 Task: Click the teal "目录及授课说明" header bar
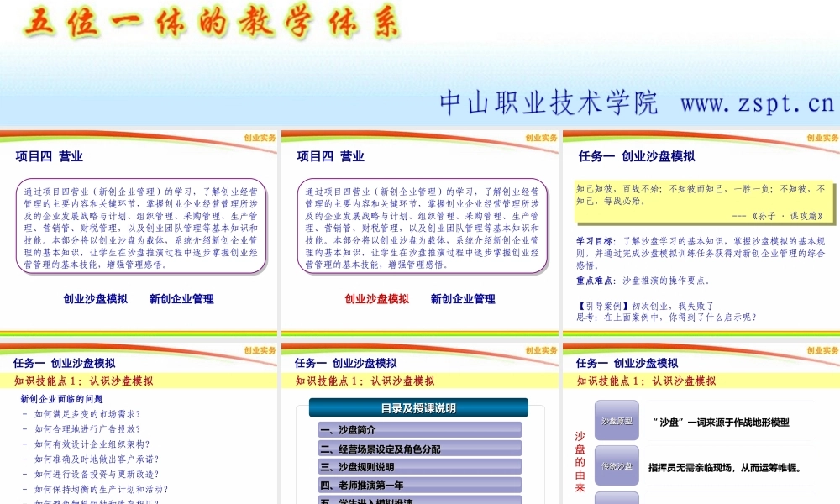tap(418, 408)
